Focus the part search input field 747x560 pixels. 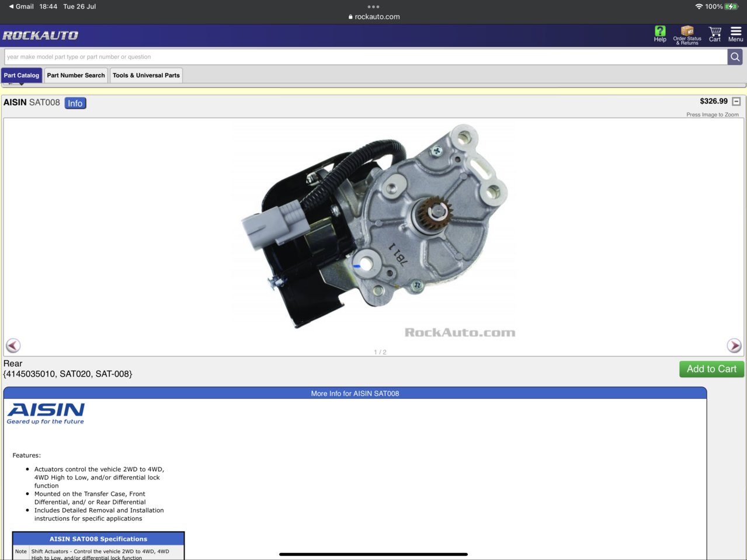(366, 57)
